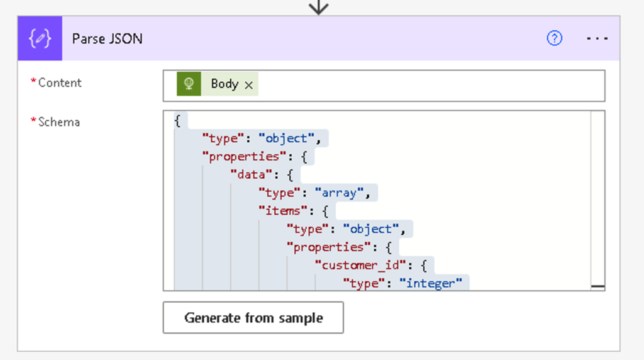Click the Parse JSON action icon

click(40, 38)
